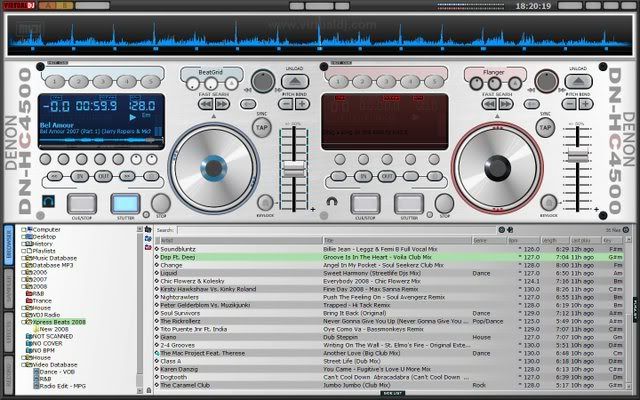Fast search forward on the right deck
640x400 pixels.
(x=505, y=104)
